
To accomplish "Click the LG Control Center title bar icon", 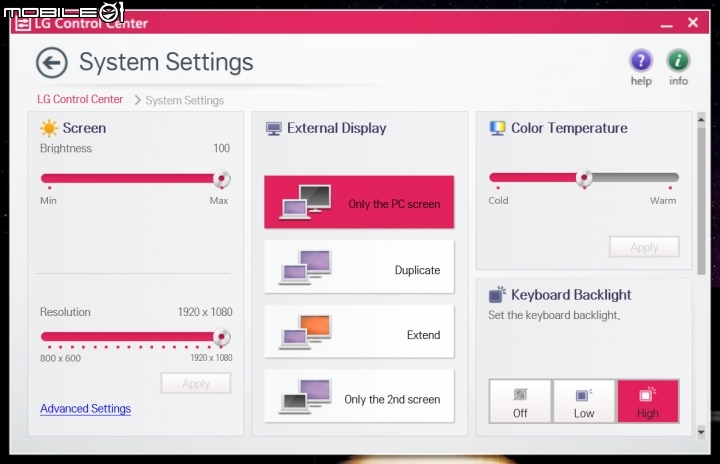I will (22, 23).
